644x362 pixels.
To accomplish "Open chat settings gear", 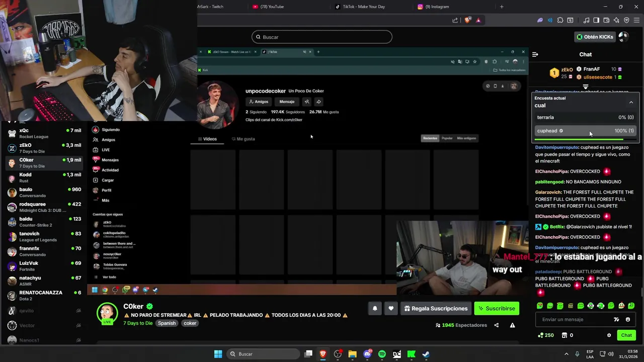I will pos(609,335).
